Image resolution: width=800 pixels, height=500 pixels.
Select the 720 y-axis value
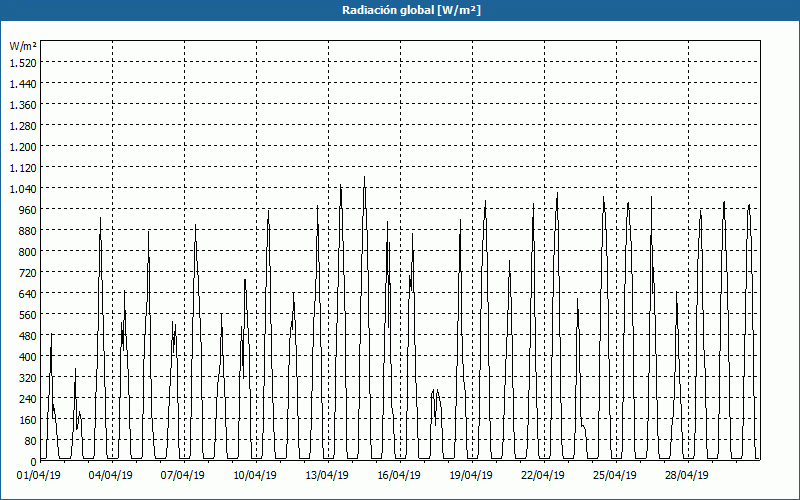[28, 273]
